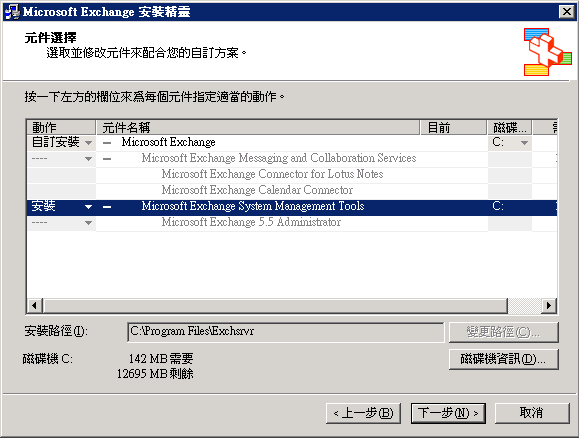This screenshot has height=438, width=579.
Task: Click the 142 MB 需要 text
Action: 161,358
